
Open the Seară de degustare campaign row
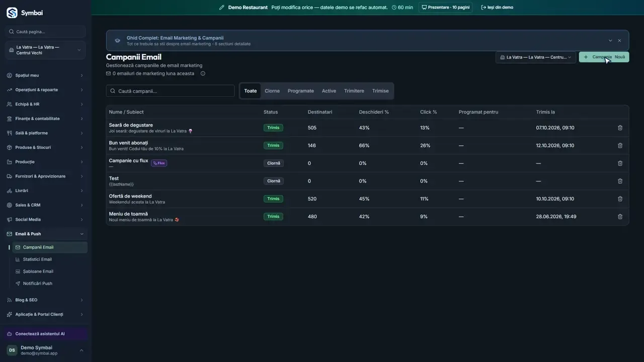click(x=367, y=128)
